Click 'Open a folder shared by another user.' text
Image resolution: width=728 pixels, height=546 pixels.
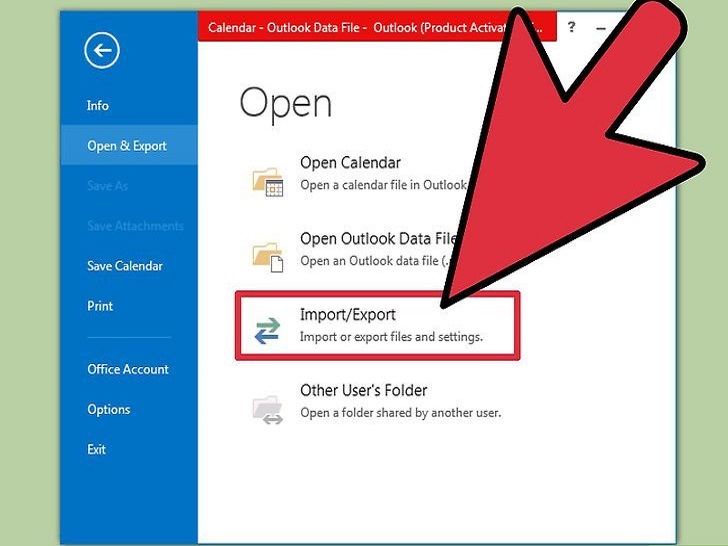click(x=401, y=412)
